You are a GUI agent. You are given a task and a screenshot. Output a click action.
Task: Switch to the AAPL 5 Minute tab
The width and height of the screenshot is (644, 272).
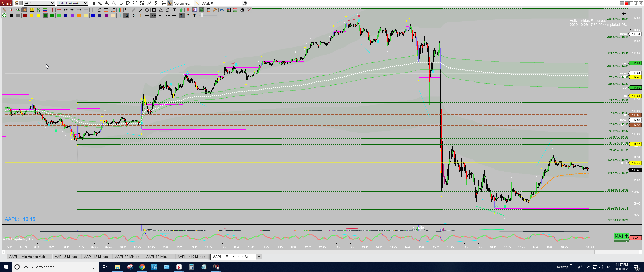tap(66, 257)
